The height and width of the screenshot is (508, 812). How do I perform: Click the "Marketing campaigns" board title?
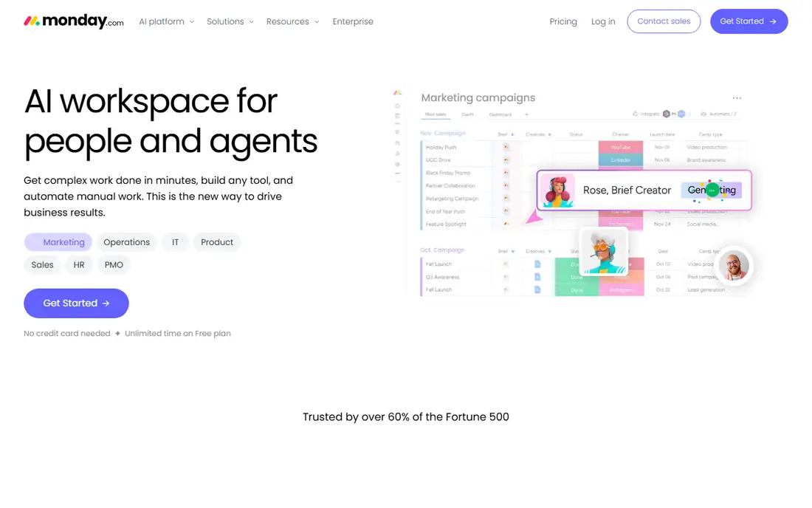[x=478, y=98]
